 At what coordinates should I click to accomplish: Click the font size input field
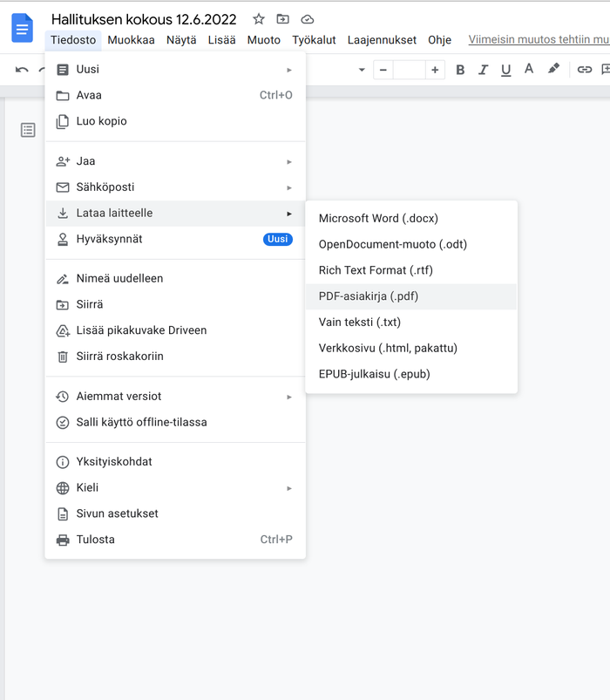point(409,70)
